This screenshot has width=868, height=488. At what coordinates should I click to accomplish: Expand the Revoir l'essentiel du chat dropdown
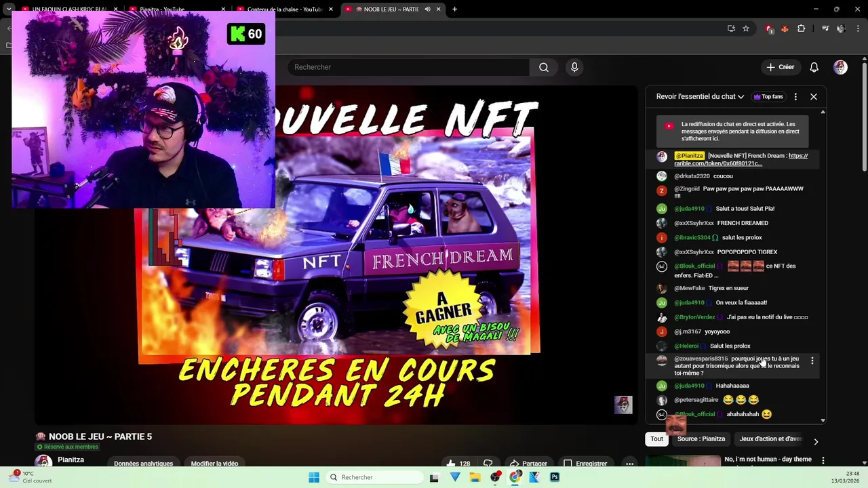(x=700, y=97)
